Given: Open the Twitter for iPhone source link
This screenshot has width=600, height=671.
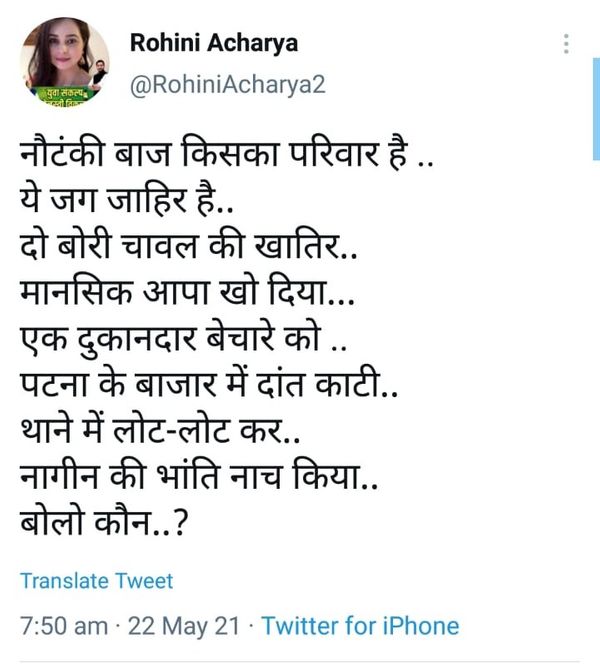Looking at the screenshot, I should pos(360,626).
